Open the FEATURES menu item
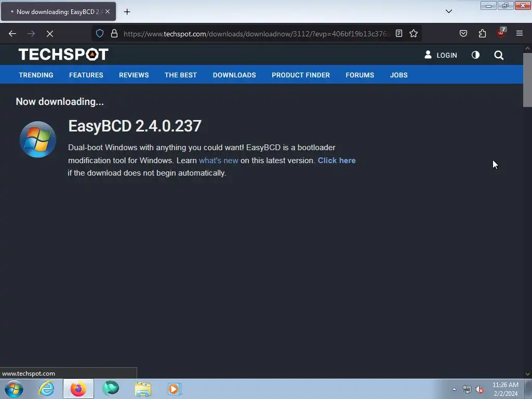The height and width of the screenshot is (399, 532). (x=86, y=75)
